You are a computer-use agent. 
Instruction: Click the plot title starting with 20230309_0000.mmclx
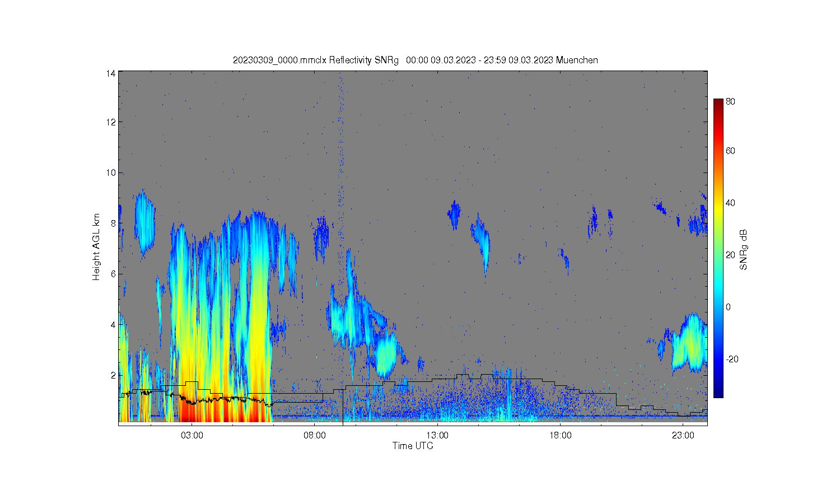[415, 60]
